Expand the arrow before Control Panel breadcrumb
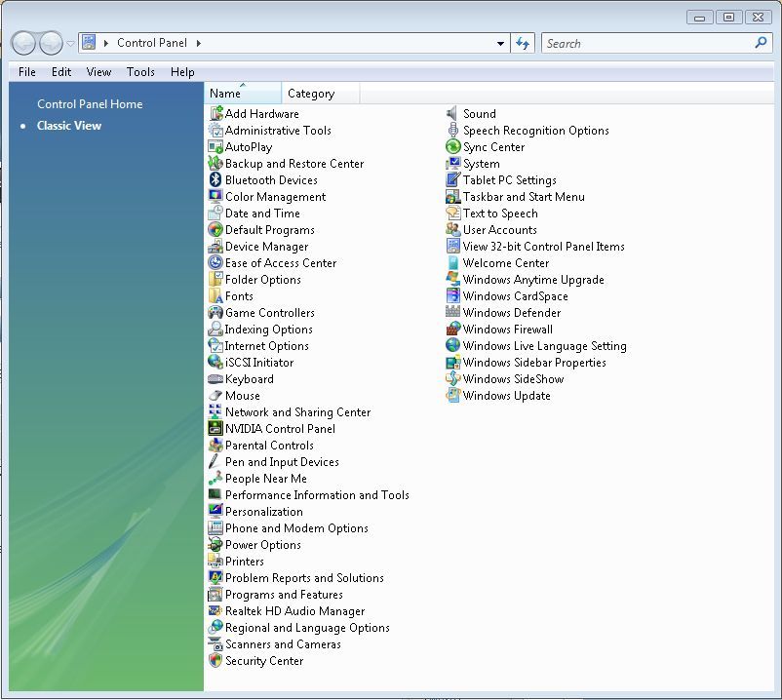The height and width of the screenshot is (700, 782). pos(105,43)
